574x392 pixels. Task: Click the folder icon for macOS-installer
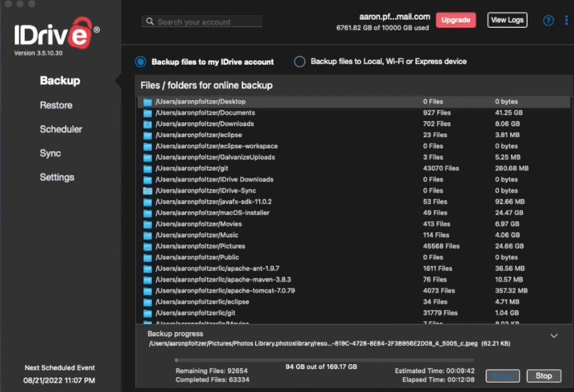click(x=148, y=214)
